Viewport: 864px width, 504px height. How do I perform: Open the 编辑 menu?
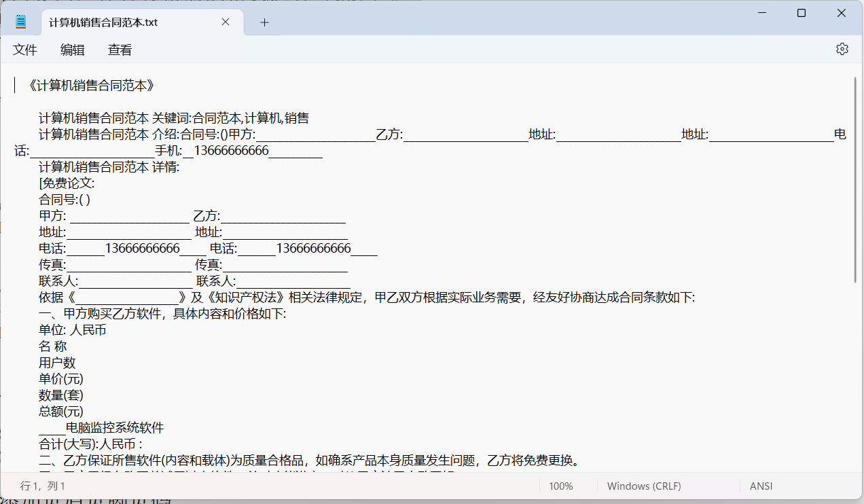click(72, 49)
